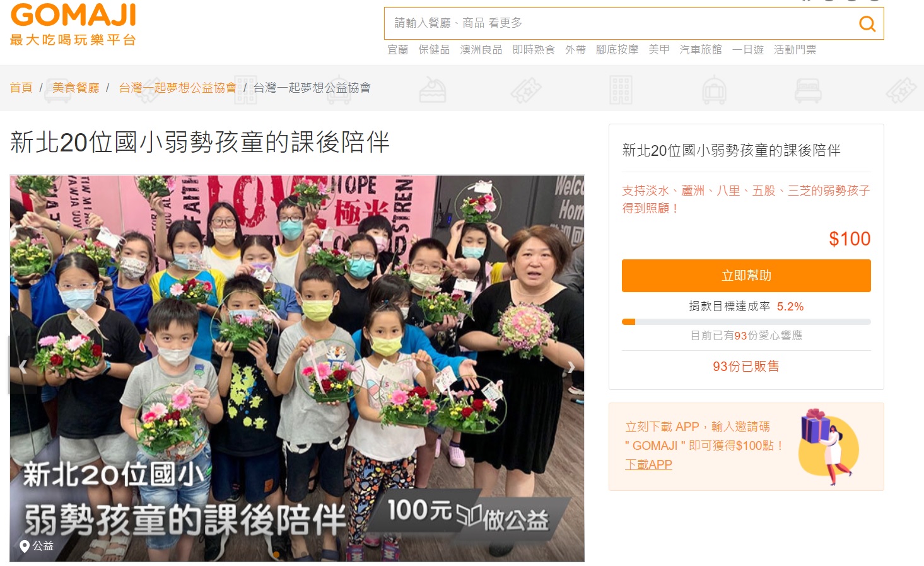The width and height of the screenshot is (924, 566).
Task: Open 台灣一起夢想公益協會 breadcrumb link
Action: click(x=177, y=88)
